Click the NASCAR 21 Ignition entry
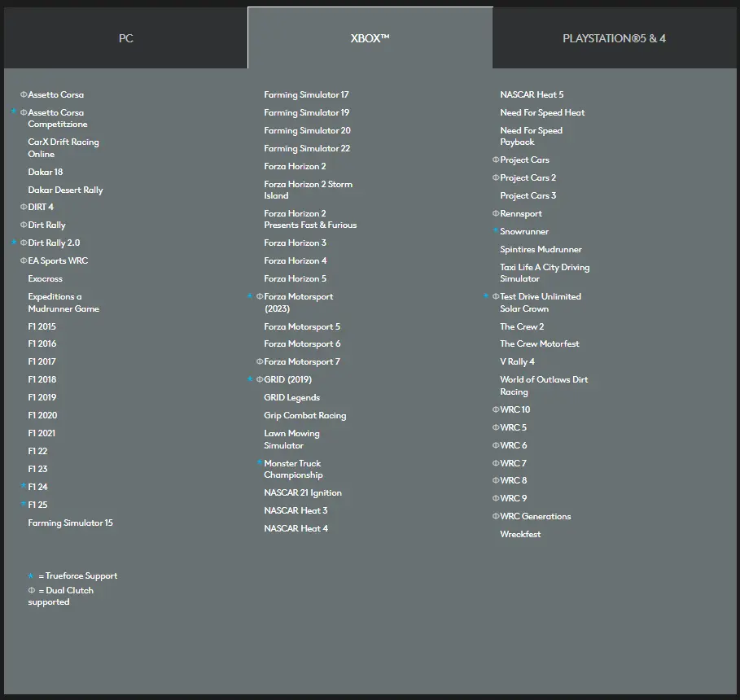Viewport: 740px width, 700px height. pyautogui.click(x=302, y=493)
